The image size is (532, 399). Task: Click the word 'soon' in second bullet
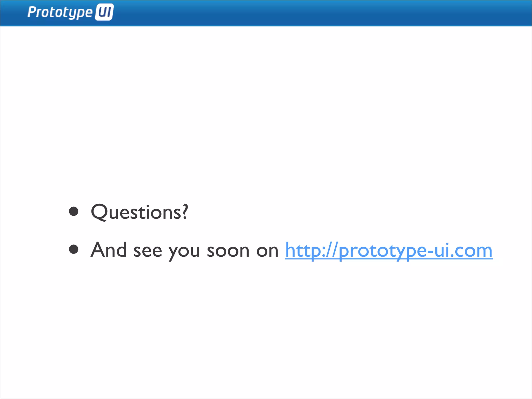click(228, 251)
